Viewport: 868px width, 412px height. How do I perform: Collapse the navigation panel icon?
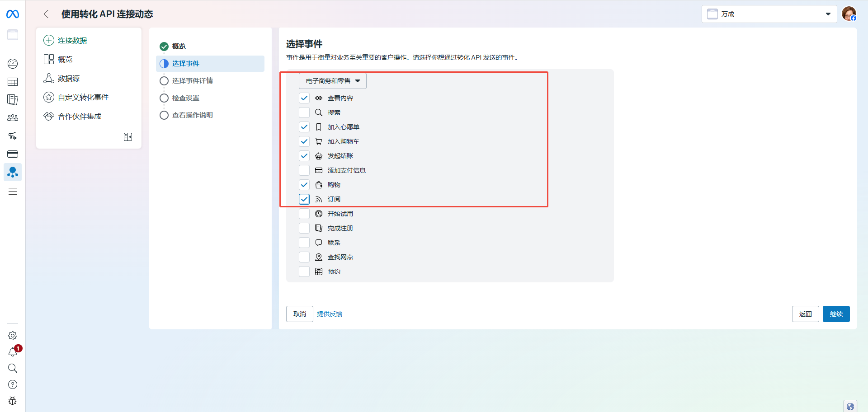click(x=128, y=137)
